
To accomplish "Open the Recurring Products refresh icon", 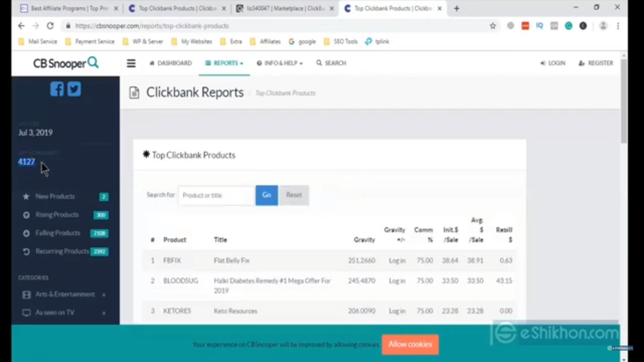I will 26,251.
